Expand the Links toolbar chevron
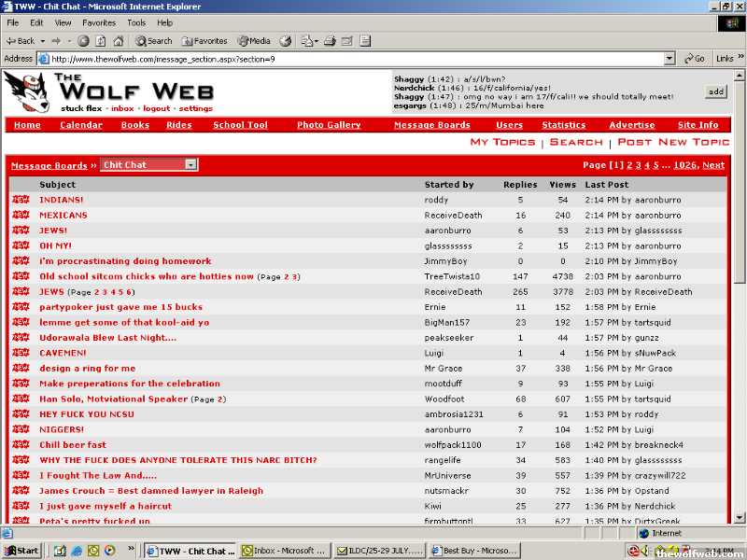This screenshot has height=560, width=747. click(740, 58)
